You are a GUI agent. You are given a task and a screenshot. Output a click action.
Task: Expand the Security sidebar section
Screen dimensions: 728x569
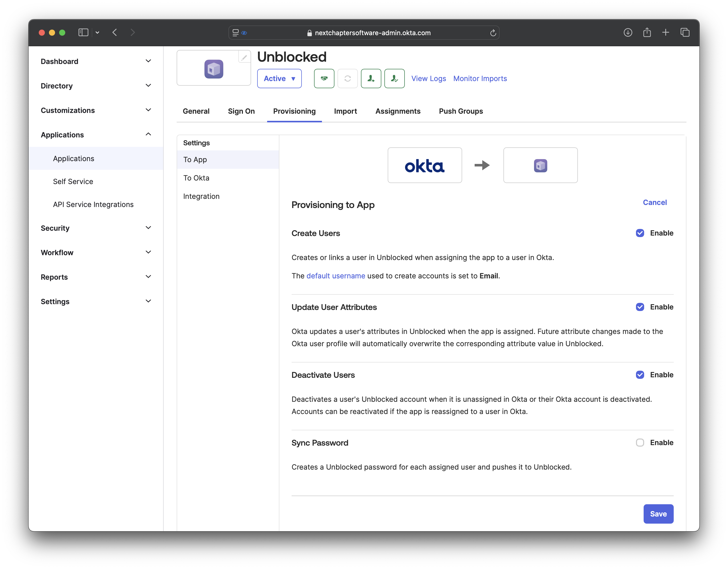[x=96, y=228]
